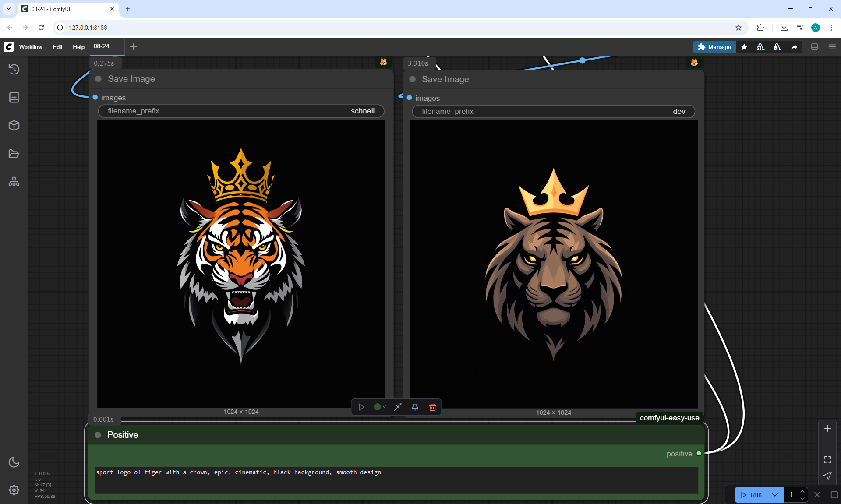Image resolution: width=841 pixels, height=504 pixels.
Task: Open the model library cube icon
Action: 14,126
